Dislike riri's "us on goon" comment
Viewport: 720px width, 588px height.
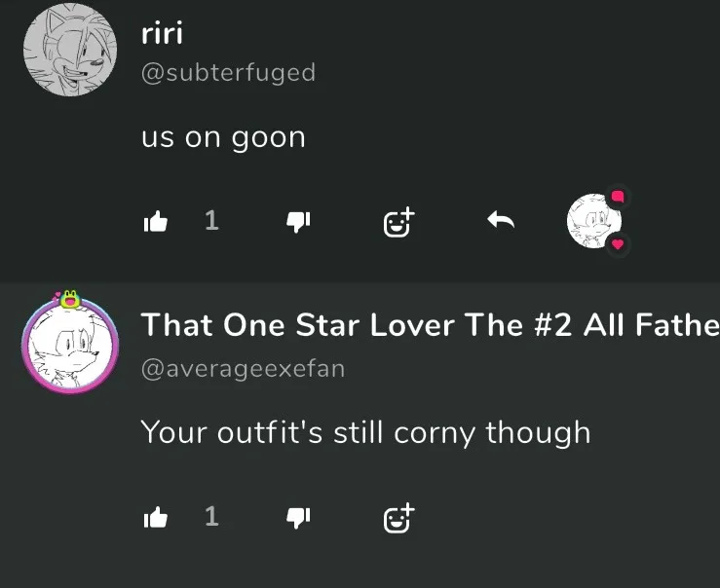point(298,222)
